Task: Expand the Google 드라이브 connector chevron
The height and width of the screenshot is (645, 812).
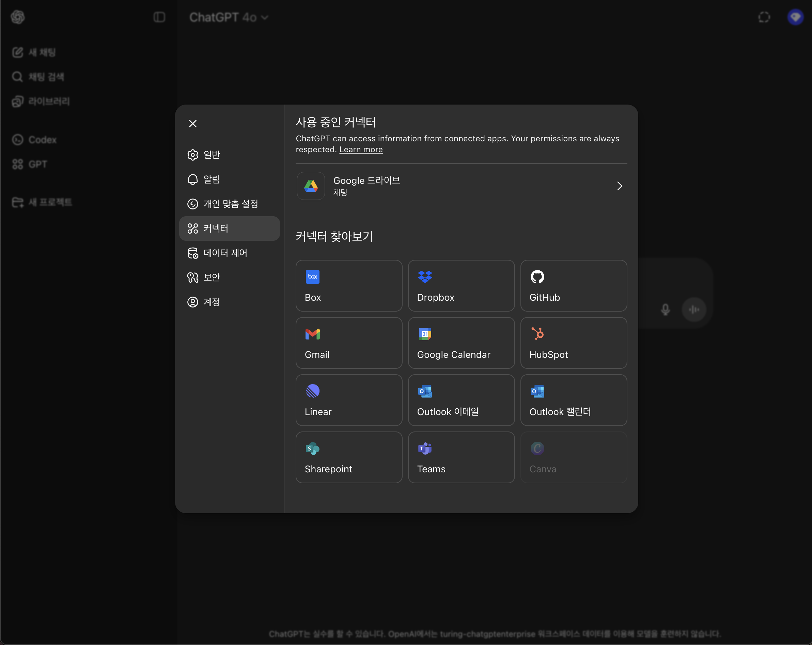Action: tap(620, 186)
